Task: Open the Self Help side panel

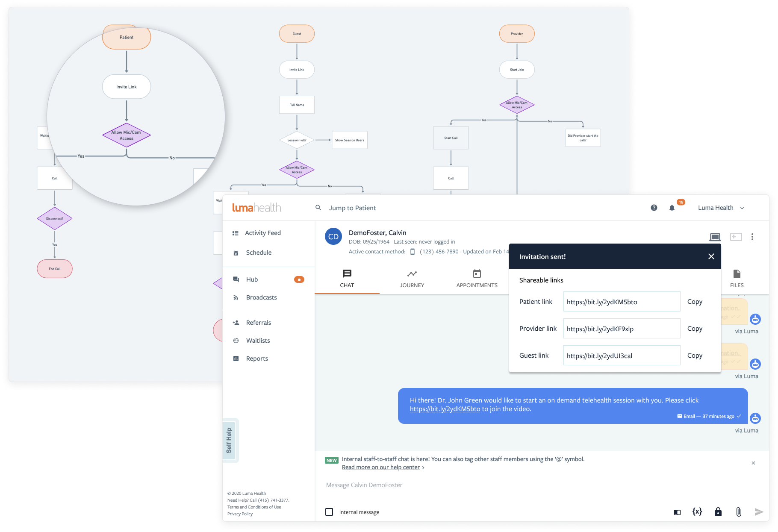Action: point(229,440)
